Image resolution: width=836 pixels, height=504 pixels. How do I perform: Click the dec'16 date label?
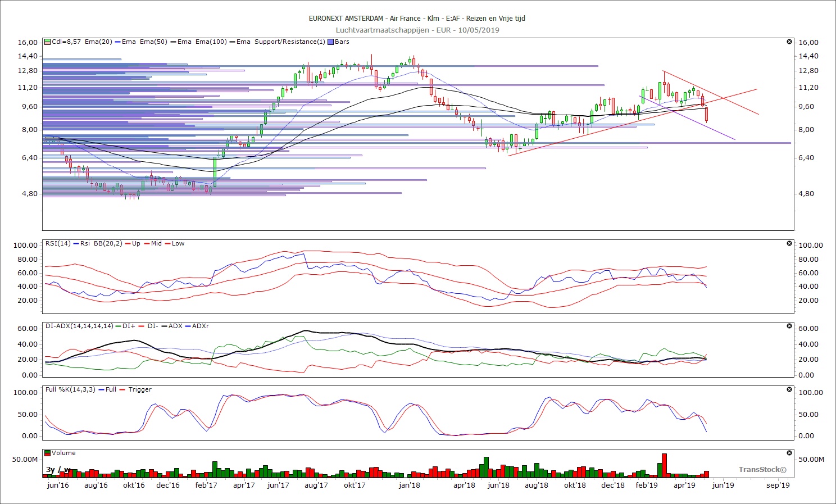[168, 485]
